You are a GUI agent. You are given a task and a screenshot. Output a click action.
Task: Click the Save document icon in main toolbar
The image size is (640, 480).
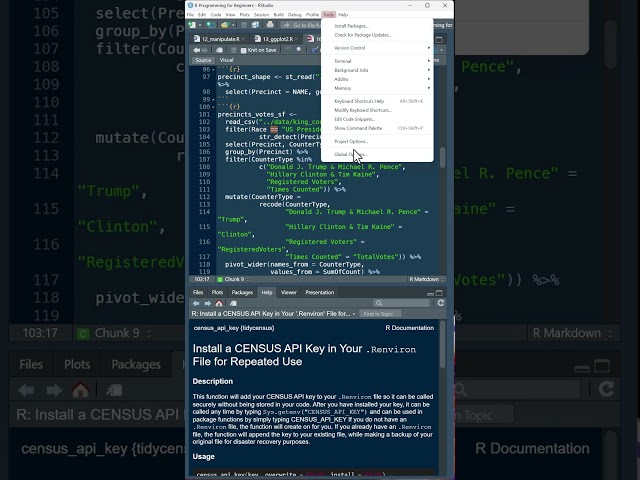[244, 25]
